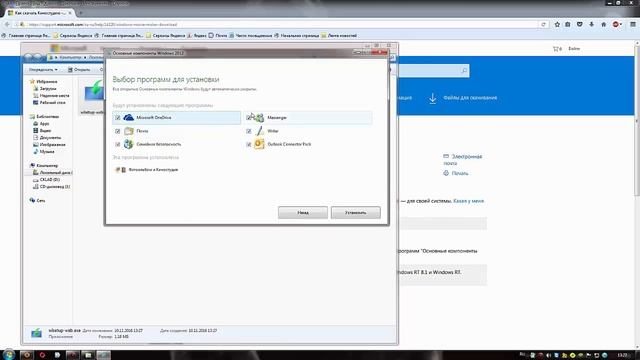Click the Writer pen icon
This screenshot has width=640, height=360.
click(260, 131)
